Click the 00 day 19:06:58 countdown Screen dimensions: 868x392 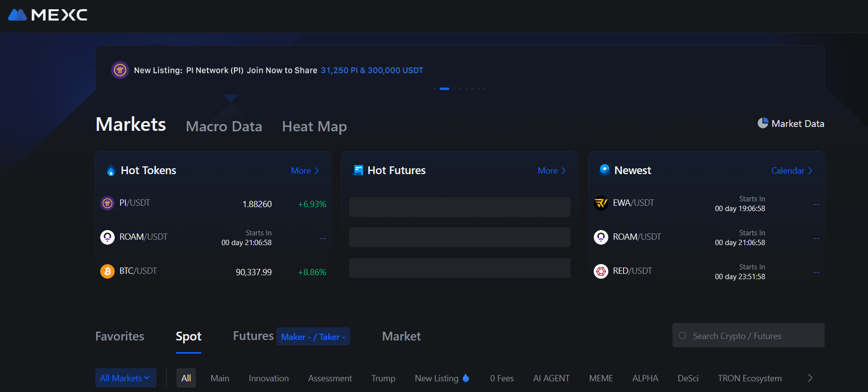740,209
